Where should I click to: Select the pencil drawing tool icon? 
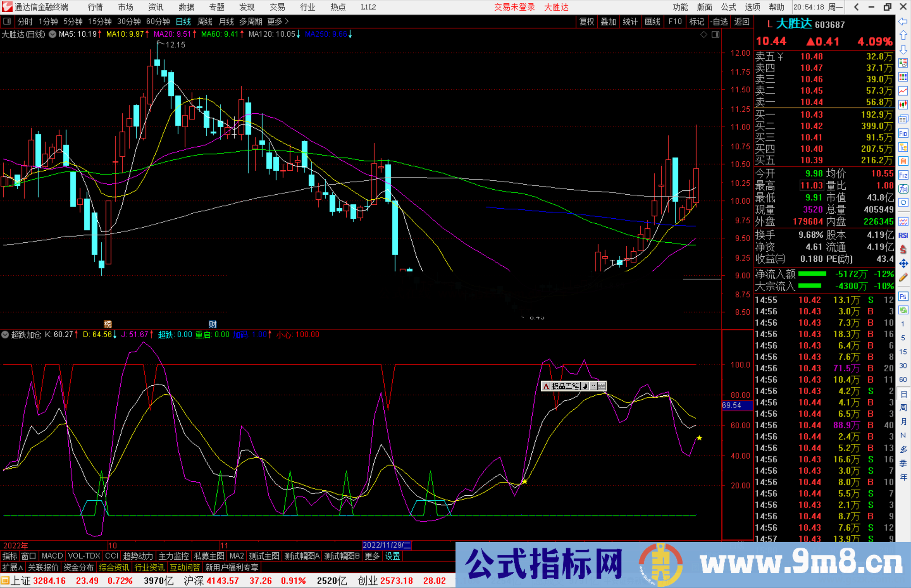[x=903, y=277]
